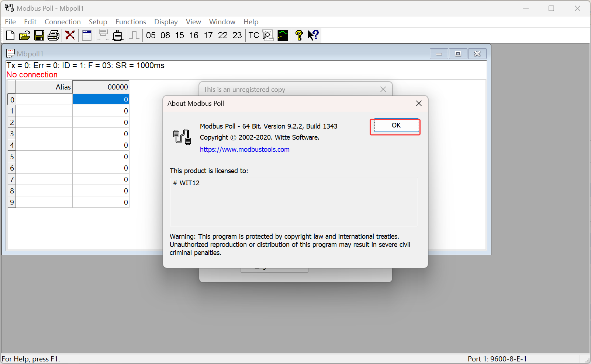The image size is (591, 364).
Task: Select the value cell in row 9
Action: (x=101, y=202)
